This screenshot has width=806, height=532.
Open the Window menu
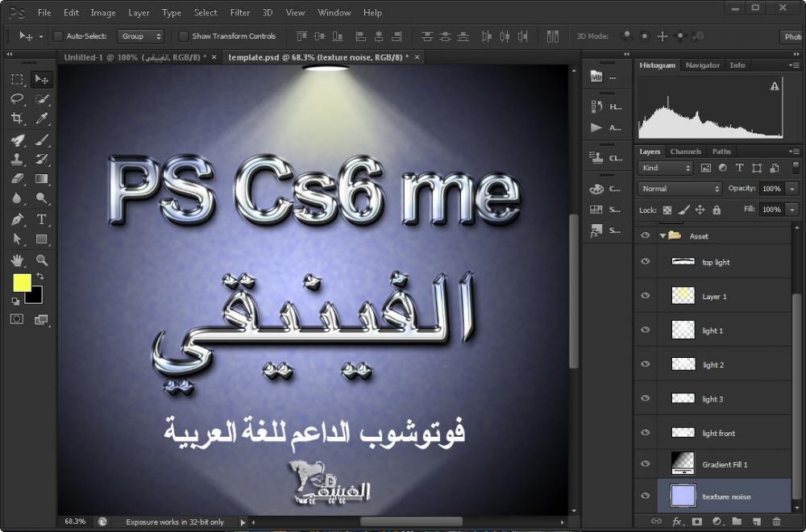[334, 13]
